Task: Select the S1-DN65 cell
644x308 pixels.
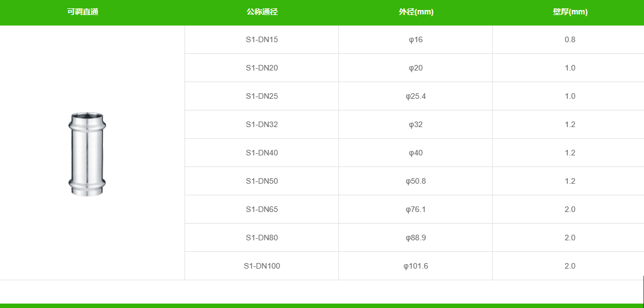Action: (x=262, y=209)
